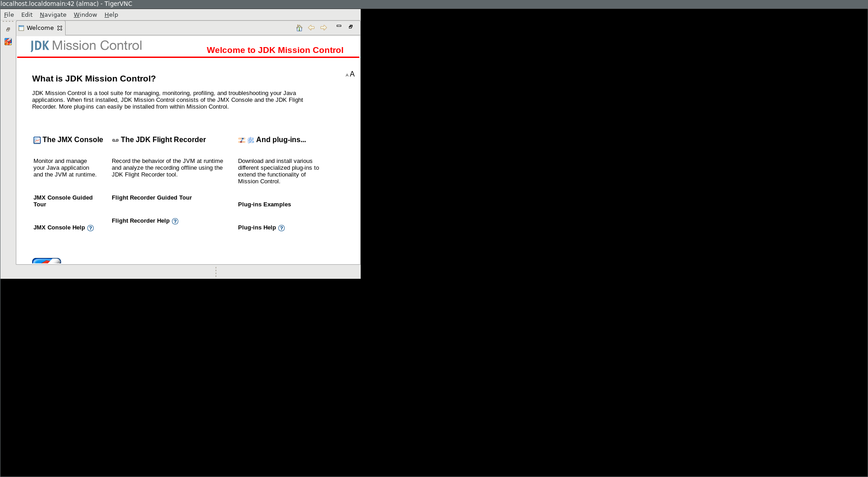Open the Flight Recorder Guided Tour link
The width and height of the screenshot is (868, 477).
[152, 198]
